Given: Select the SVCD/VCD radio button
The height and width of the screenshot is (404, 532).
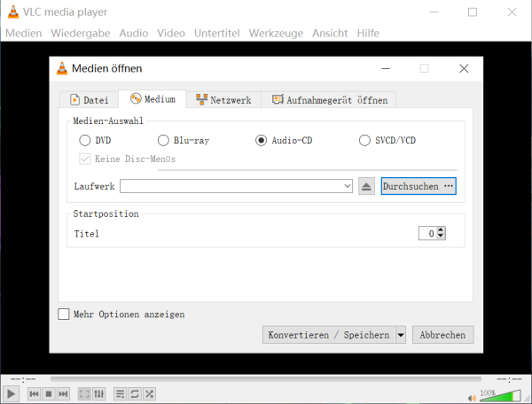Looking at the screenshot, I should tap(364, 140).
